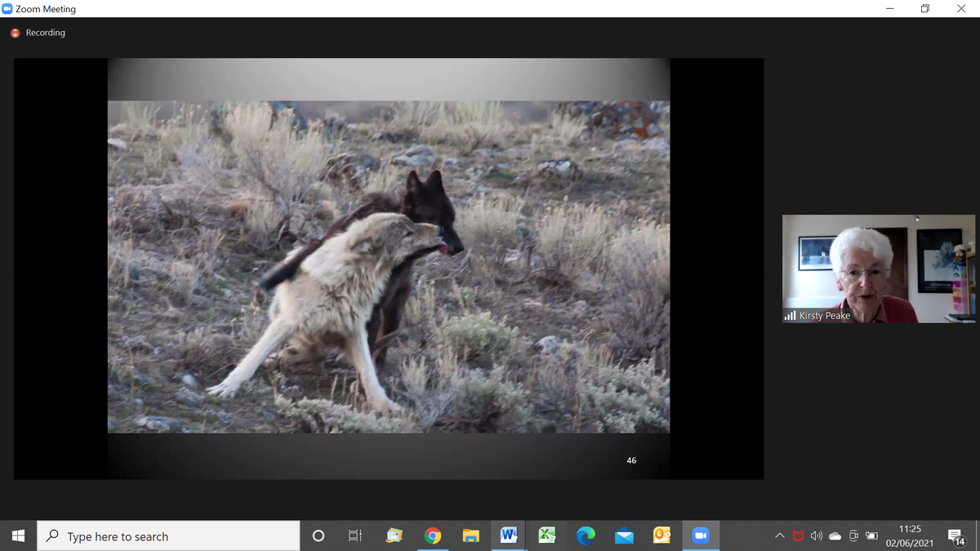Open Kirsty Peake's video thumbnail
The image size is (980, 551).
click(x=879, y=269)
